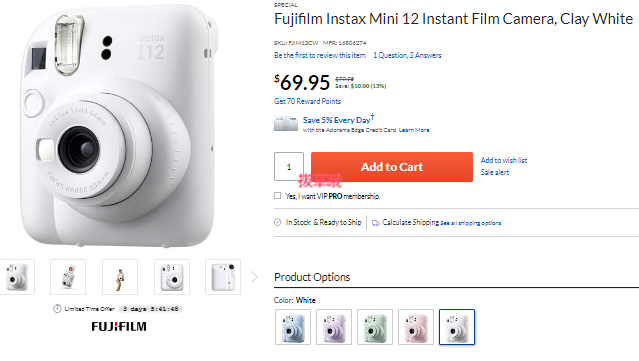The image size is (639, 361).
Task: Open the camera back view thumbnail
Action: [x=223, y=277]
